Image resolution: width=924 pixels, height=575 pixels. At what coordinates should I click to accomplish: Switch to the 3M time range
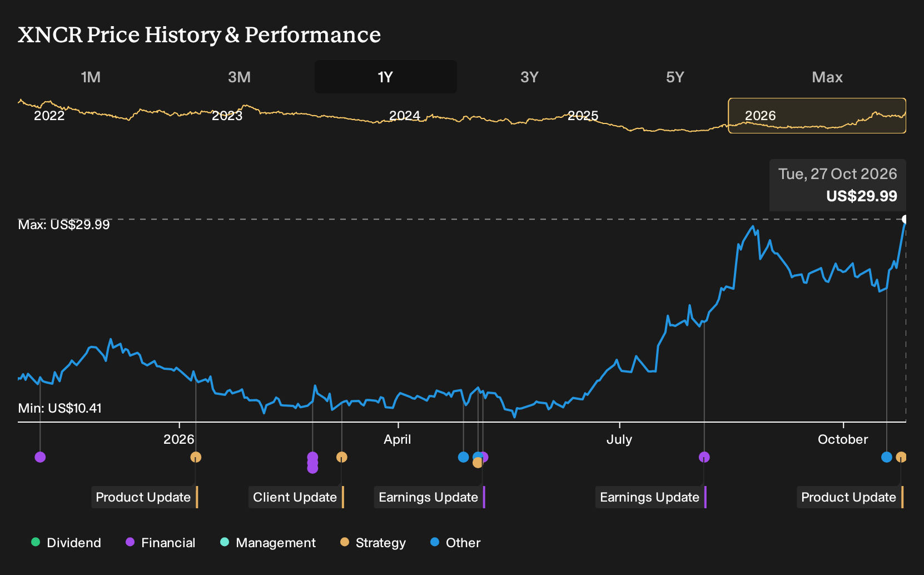[239, 77]
